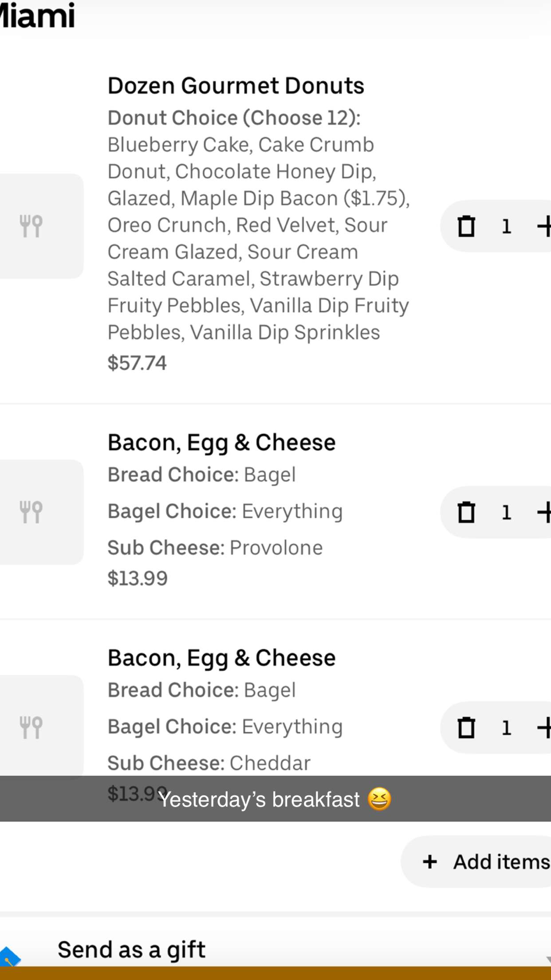The image size is (551, 980).
Task: Tap the quantity number for Dozen Gourmet Donuts
Action: pos(506,226)
